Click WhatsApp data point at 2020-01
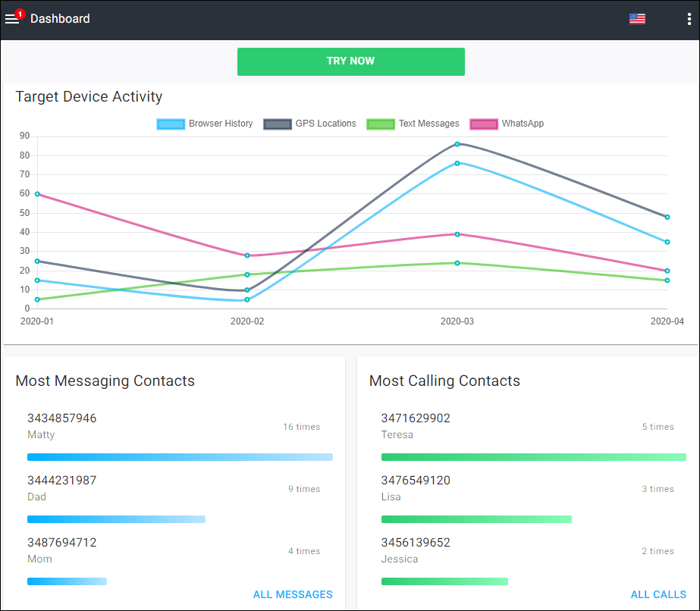700x611 pixels. [37, 194]
